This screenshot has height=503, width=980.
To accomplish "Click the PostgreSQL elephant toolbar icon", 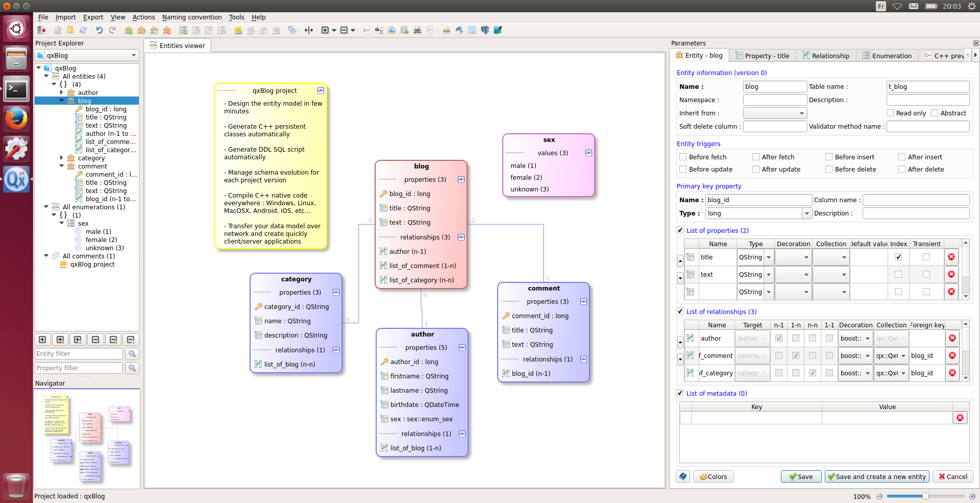I will (x=485, y=30).
